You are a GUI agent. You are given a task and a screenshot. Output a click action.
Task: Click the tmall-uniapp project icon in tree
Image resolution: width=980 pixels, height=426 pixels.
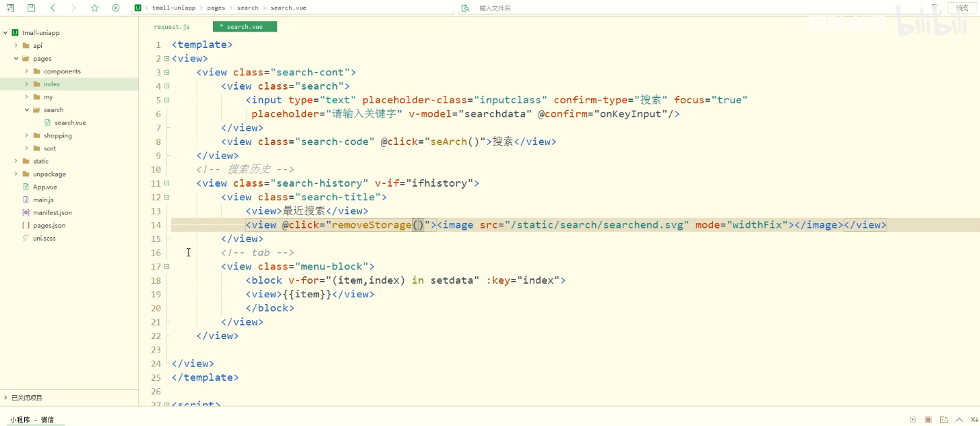15,32
